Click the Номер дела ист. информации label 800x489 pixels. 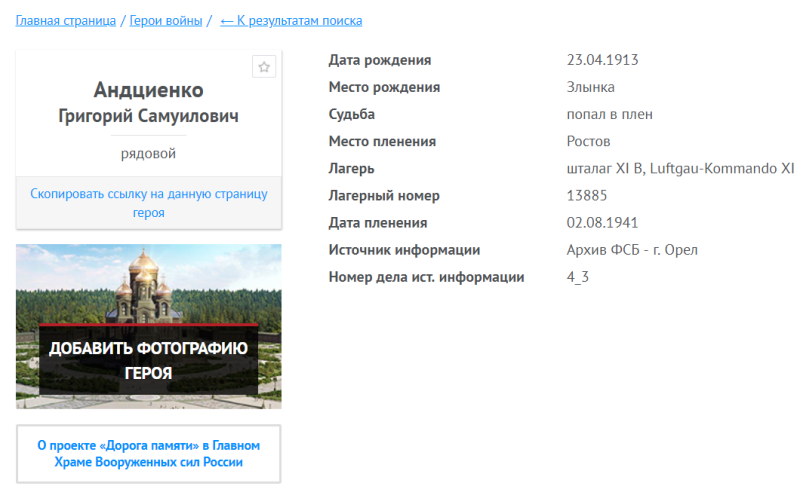coord(427,277)
